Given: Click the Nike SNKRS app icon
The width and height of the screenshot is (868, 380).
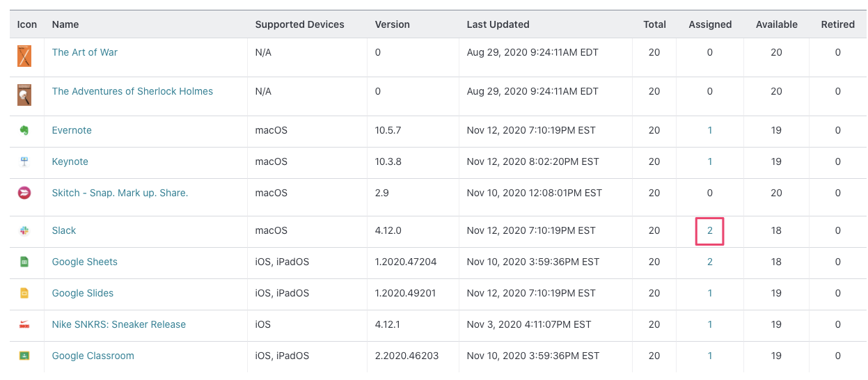Looking at the screenshot, I should pyautogui.click(x=24, y=324).
